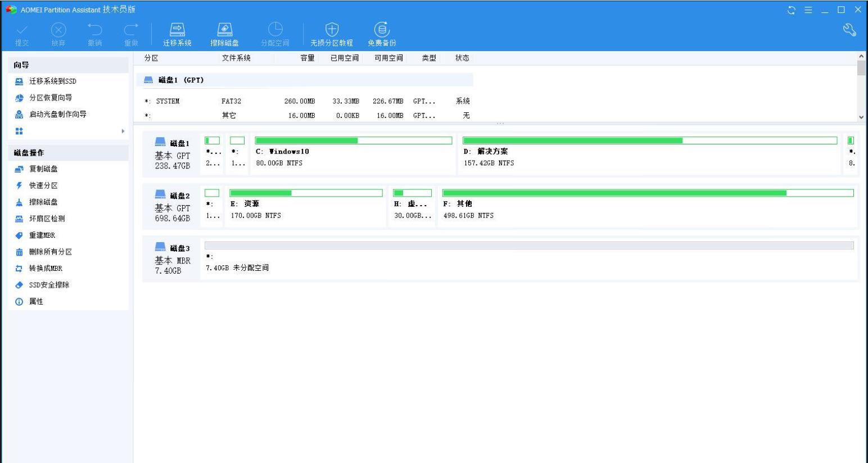Select 迁移系统到SSD wizard
868x463 pixels.
52,81
